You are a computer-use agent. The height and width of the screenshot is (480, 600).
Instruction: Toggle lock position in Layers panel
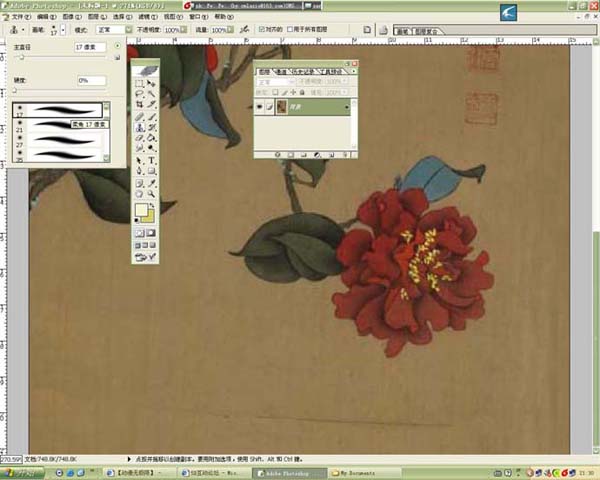(x=293, y=92)
